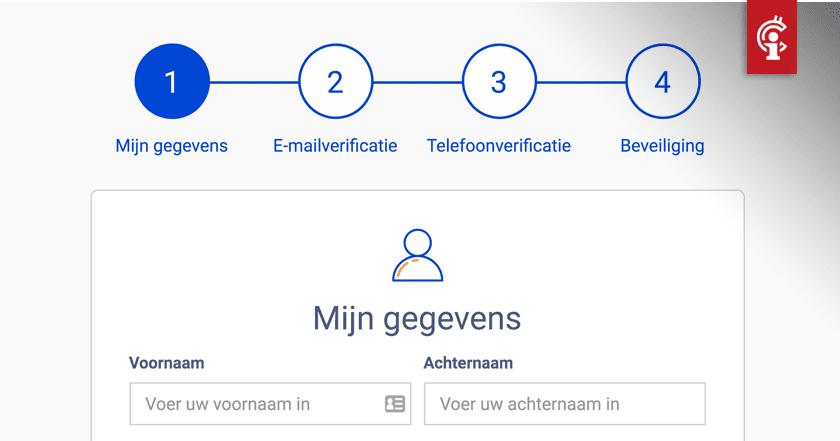Image resolution: width=840 pixels, height=441 pixels.
Task: Focus the Achternaam input field
Action: tap(565, 403)
